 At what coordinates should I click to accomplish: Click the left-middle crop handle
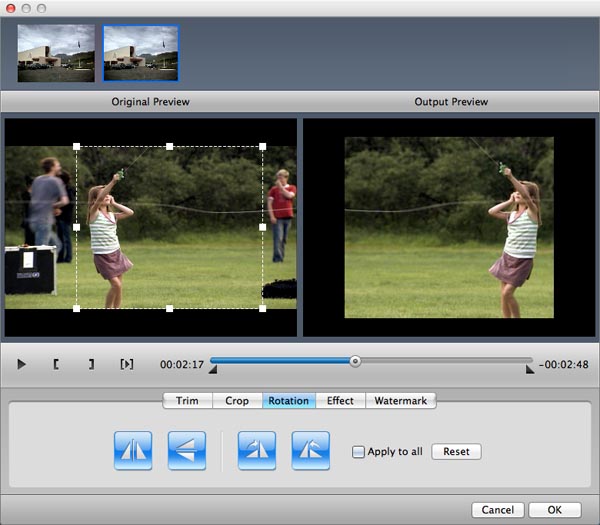[77, 227]
